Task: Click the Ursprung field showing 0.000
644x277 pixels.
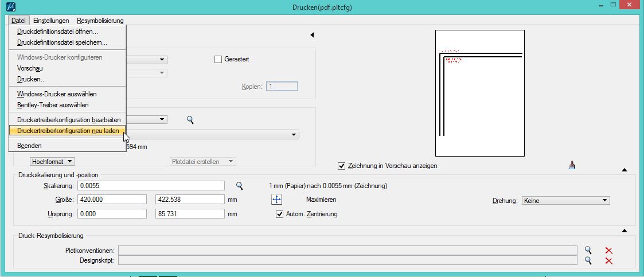Action: click(x=112, y=214)
